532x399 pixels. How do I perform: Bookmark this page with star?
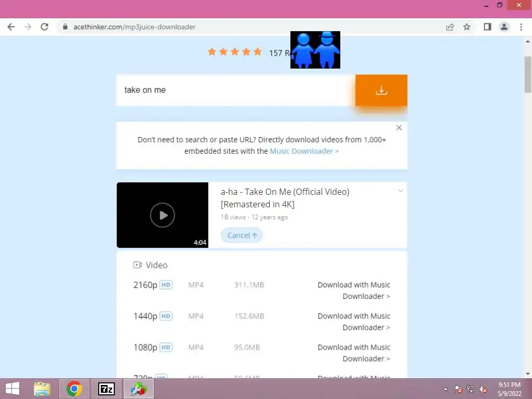tap(467, 27)
